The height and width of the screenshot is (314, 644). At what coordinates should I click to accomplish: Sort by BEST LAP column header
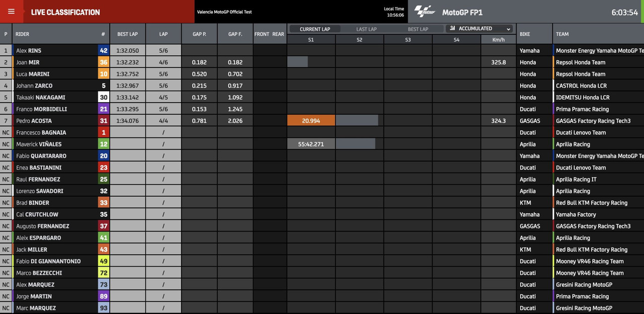[x=127, y=34]
